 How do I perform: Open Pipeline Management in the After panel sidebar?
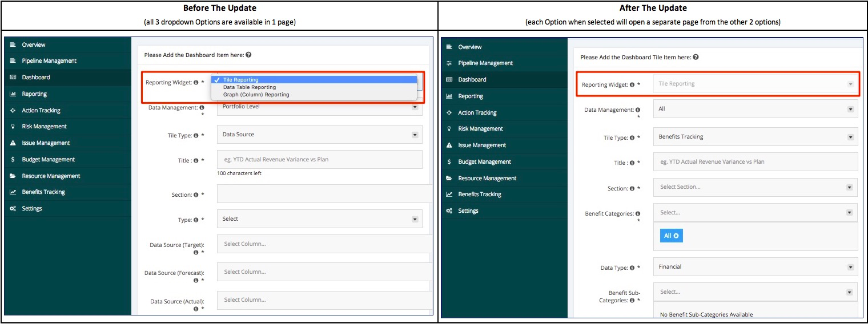(x=504, y=63)
